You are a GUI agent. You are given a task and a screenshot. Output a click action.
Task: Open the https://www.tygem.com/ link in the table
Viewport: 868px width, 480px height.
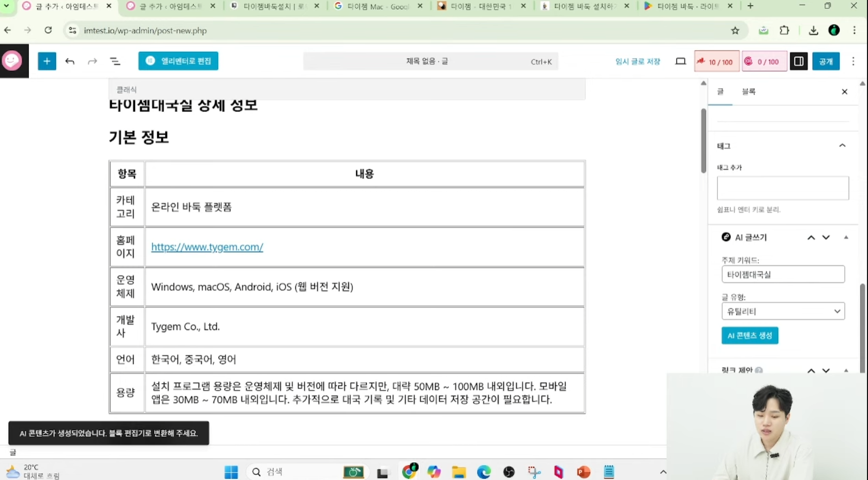[207, 247]
